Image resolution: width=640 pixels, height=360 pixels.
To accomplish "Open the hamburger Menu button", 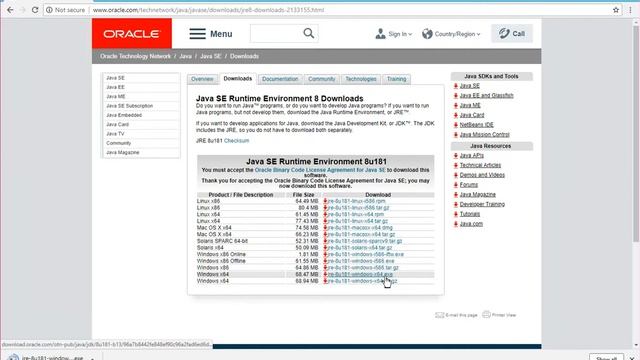I will tap(211, 34).
